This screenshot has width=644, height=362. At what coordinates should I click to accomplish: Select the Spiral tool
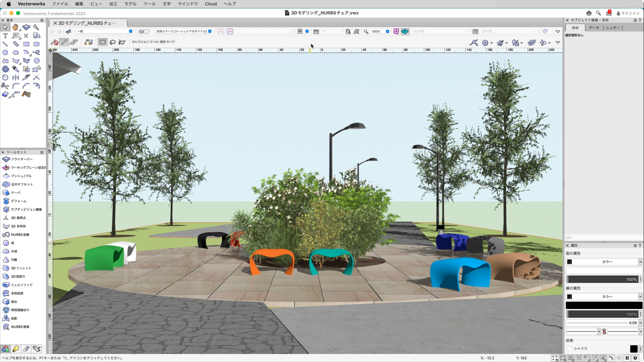(x=5, y=69)
